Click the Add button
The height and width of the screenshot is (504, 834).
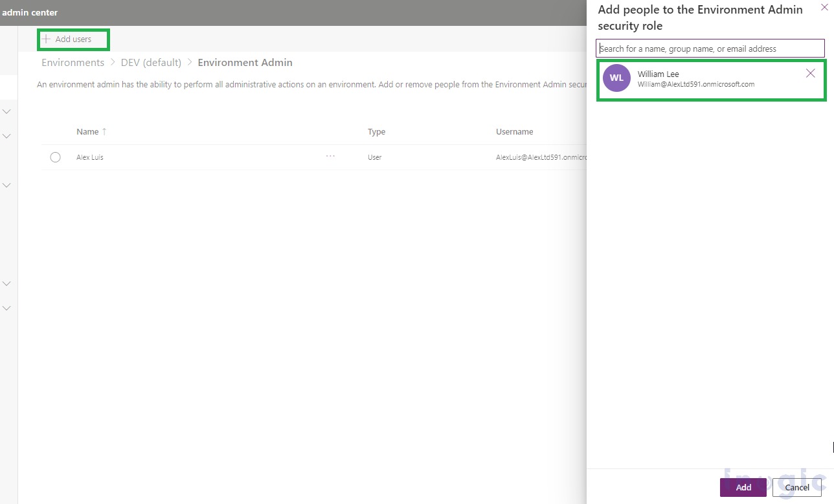(743, 487)
